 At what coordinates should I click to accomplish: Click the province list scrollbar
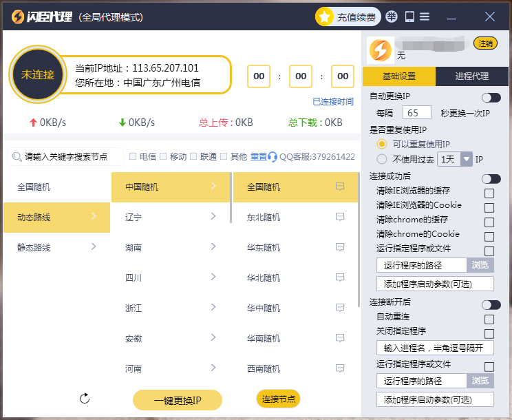point(231,198)
